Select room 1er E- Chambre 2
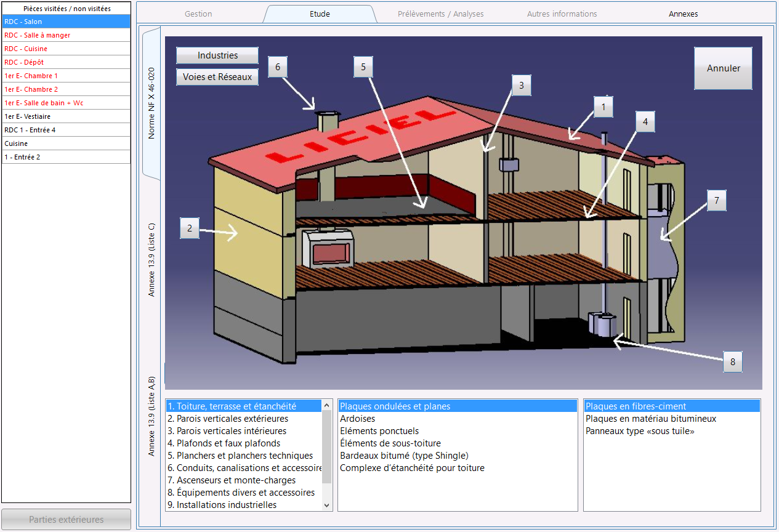 click(67, 89)
